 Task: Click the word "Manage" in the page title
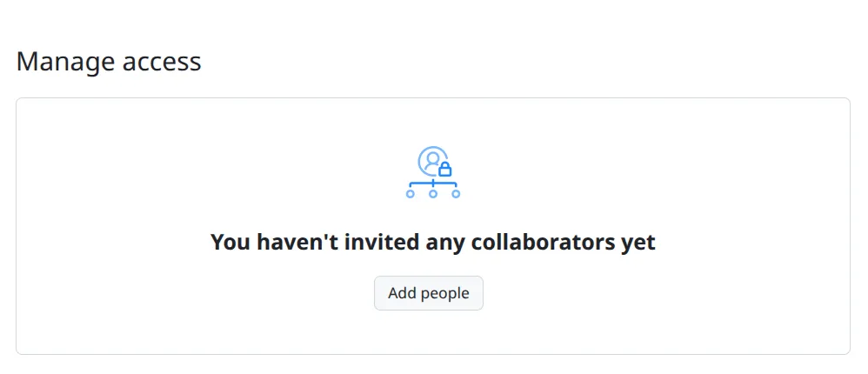(66, 63)
